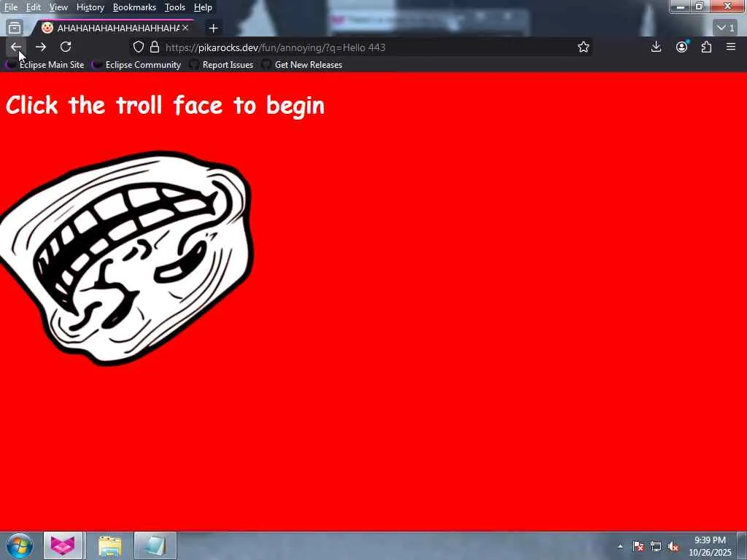Open Windows Explorer from taskbar
Viewport: 747px width, 560px height.
point(110,545)
